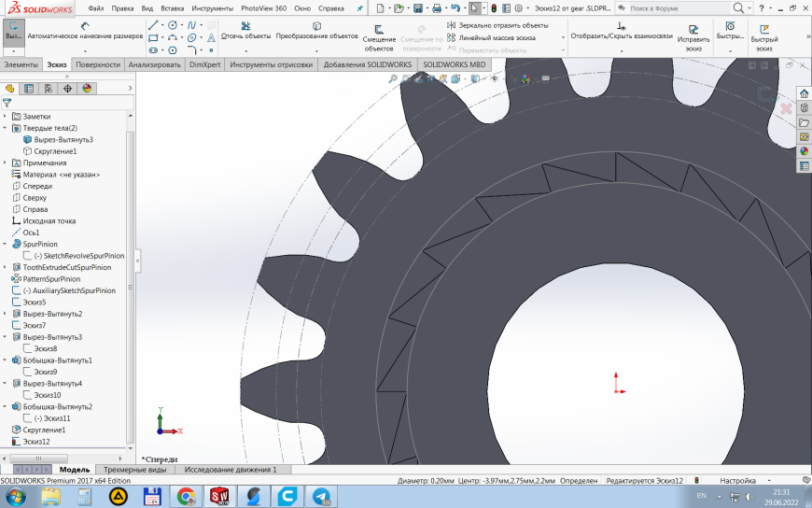812x508 pixels.
Task: Open the Options gear in top toolbar
Action: tap(518, 8)
